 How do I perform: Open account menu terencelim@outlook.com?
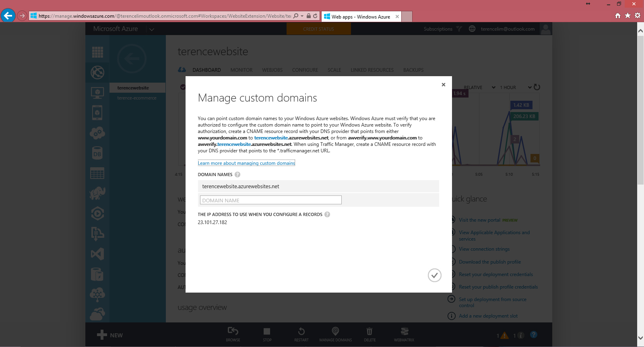tap(508, 29)
